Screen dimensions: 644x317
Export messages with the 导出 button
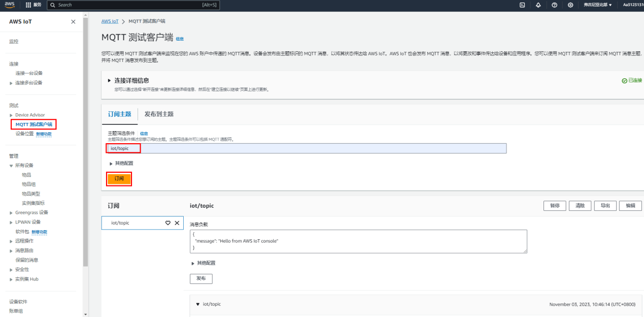tap(605, 206)
